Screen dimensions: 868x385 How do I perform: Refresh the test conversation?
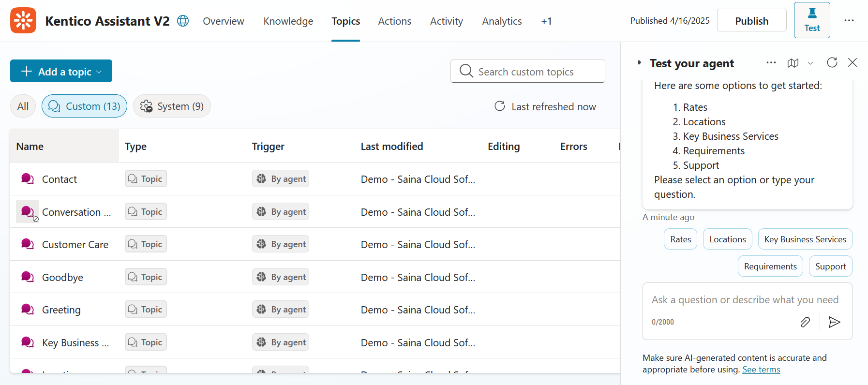click(832, 62)
